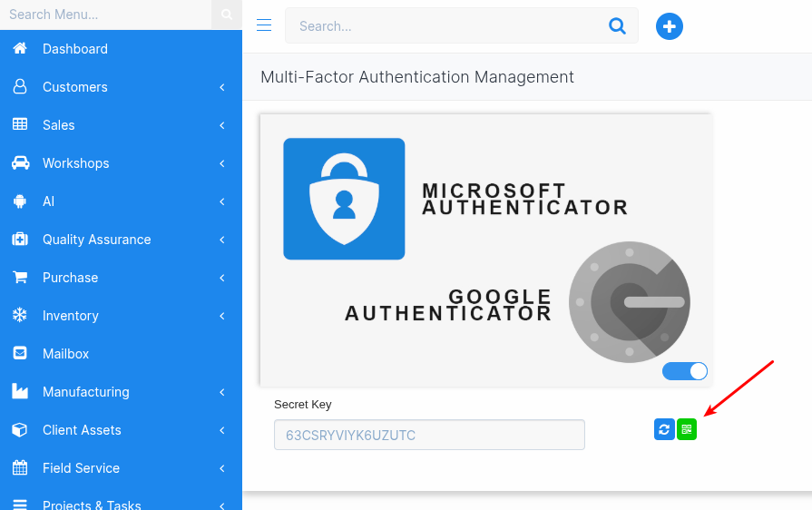Screen dimensions: 812x510
Task: Open the Quality Assurance menu item
Action: 97,240
